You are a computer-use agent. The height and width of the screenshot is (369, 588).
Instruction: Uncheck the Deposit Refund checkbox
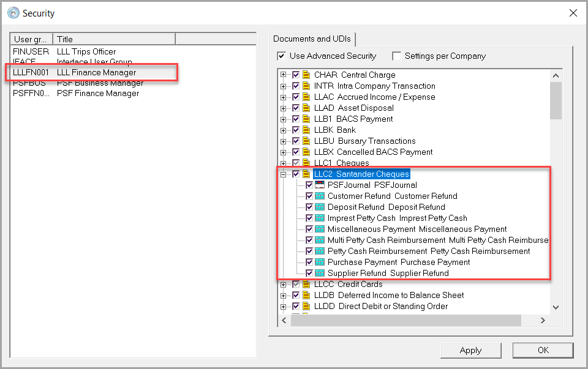309,207
